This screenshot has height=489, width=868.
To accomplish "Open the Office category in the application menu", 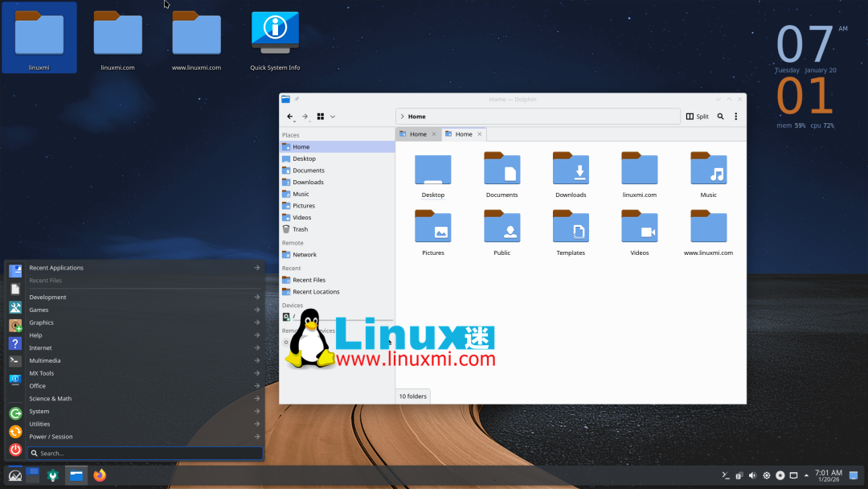I will pyautogui.click(x=36, y=385).
